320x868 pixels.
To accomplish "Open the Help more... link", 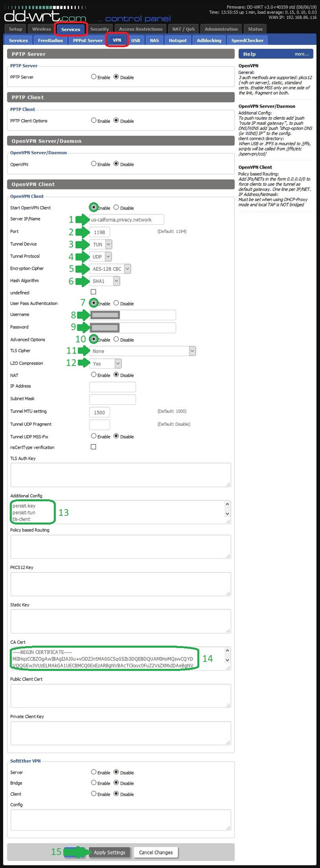I will 301,54.
